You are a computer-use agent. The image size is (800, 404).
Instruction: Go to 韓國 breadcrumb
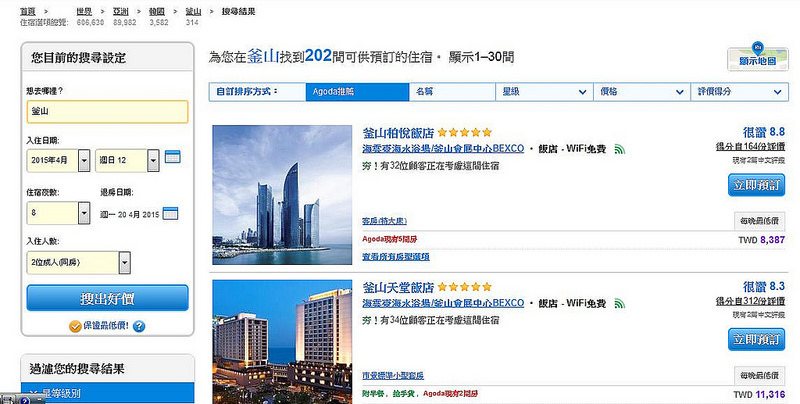157,11
